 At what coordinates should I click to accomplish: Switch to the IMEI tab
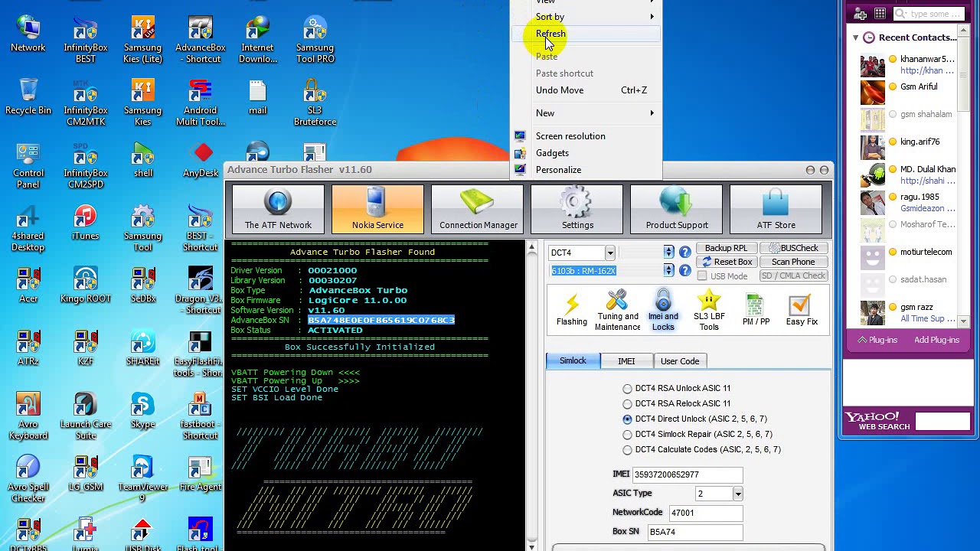[626, 361]
